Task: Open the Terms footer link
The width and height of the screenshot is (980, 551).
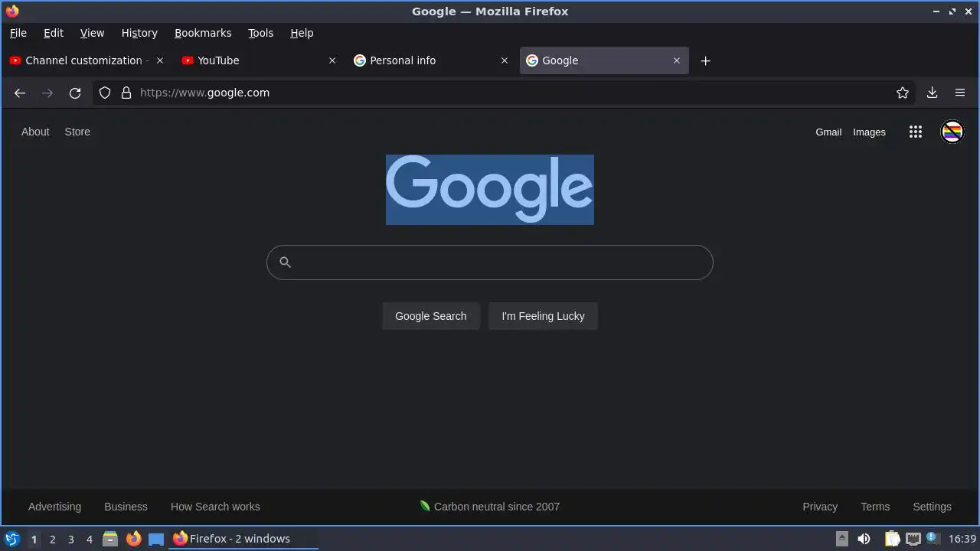Action: tap(875, 507)
